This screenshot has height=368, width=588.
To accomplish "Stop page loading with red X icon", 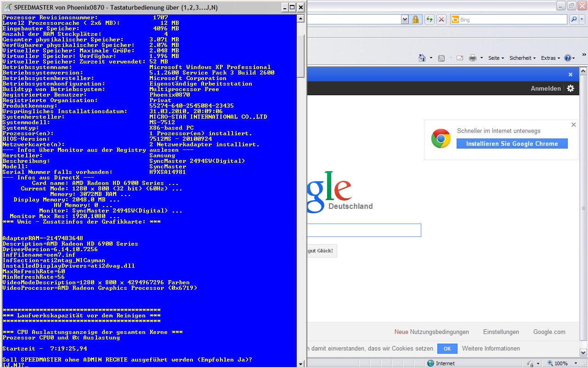I will click(441, 19).
